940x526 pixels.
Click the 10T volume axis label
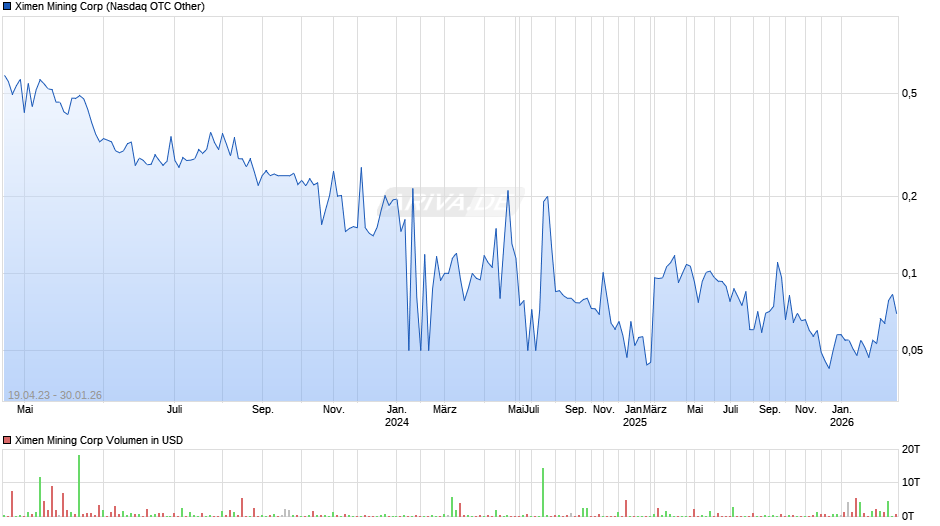[911, 482]
